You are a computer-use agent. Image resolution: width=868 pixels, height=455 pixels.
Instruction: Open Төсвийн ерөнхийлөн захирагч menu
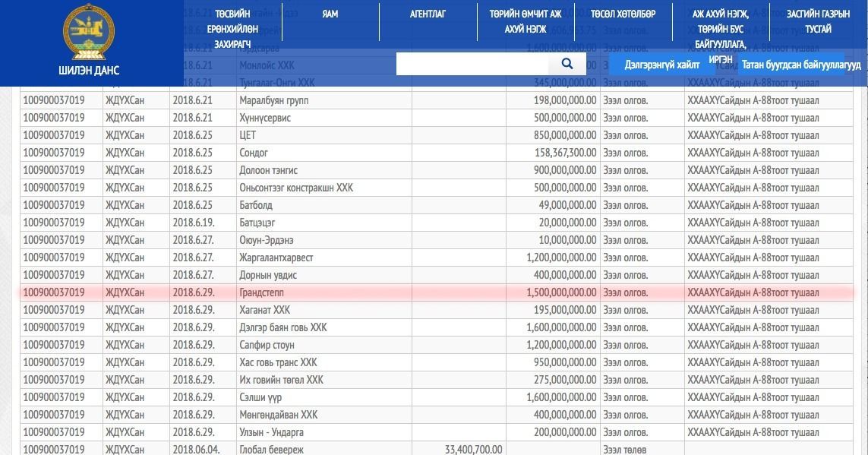(232, 29)
